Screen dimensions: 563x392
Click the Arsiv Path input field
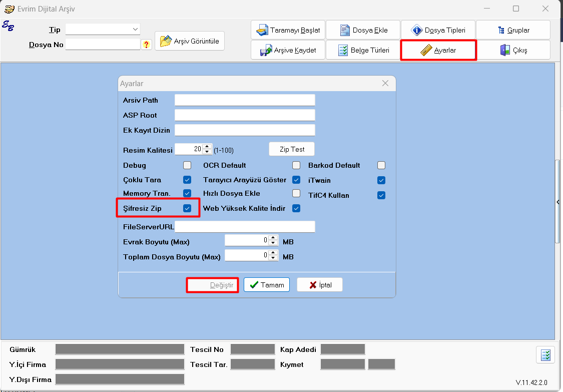click(x=245, y=100)
